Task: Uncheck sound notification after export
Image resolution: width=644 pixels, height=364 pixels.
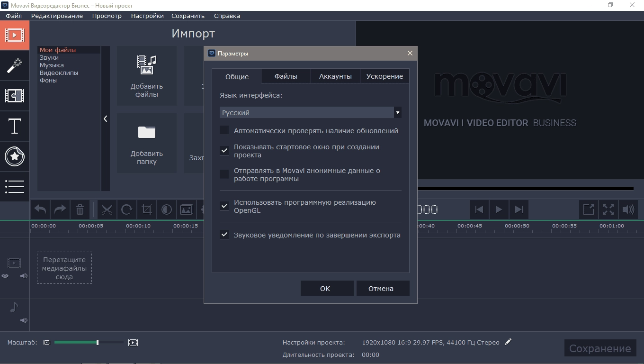Action: pyautogui.click(x=224, y=235)
